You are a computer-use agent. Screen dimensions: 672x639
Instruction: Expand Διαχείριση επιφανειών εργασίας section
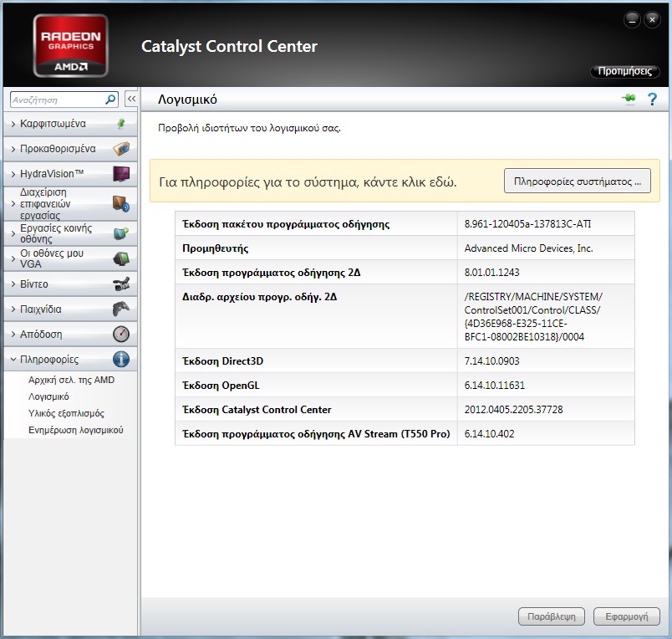coord(13,204)
